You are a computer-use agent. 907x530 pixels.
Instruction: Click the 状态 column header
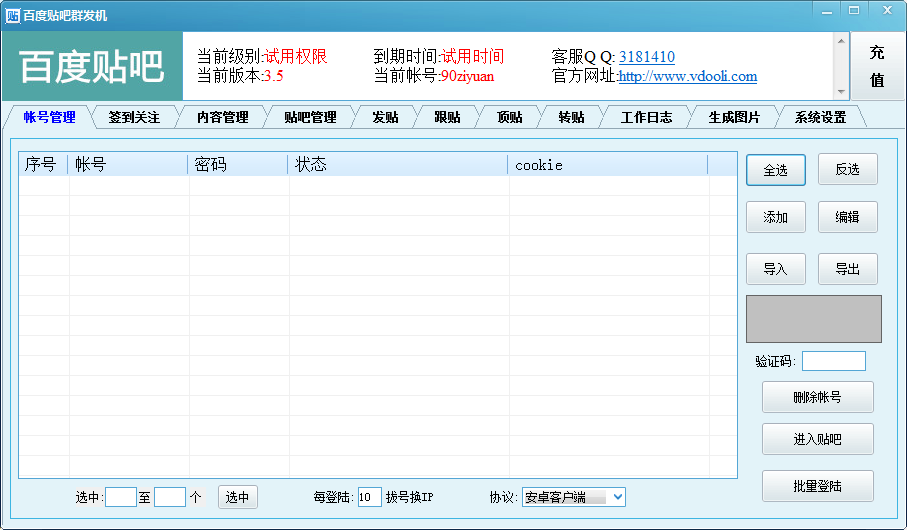(398, 165)
